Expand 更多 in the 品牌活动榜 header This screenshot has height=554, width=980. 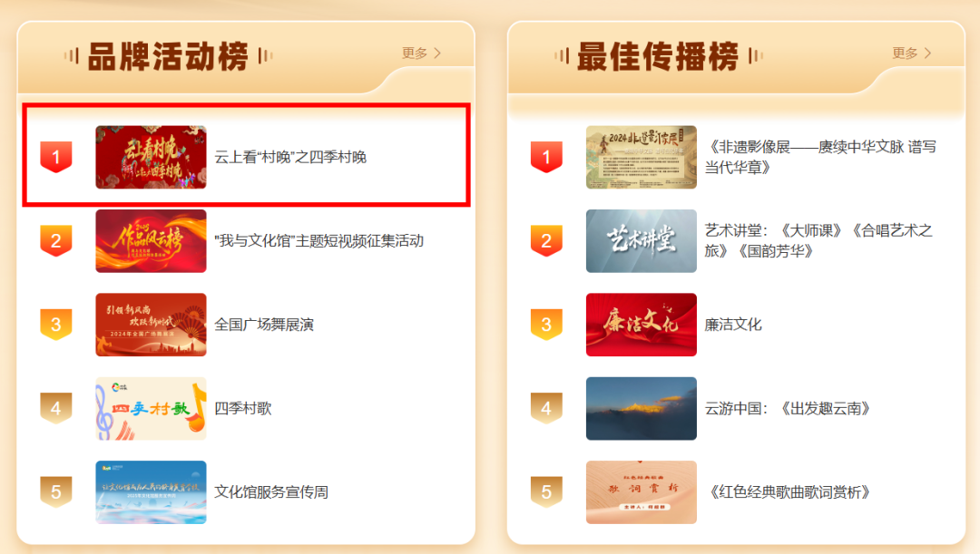tap(422, 53)
